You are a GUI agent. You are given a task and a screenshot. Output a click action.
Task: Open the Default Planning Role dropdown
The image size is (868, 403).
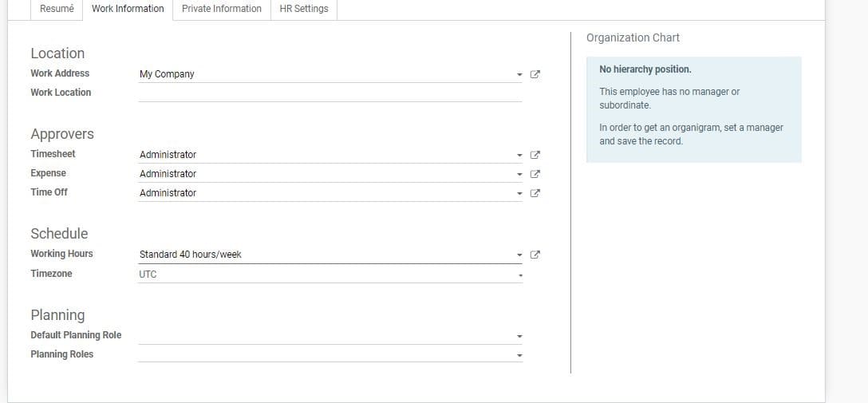(x=519, y=337)
